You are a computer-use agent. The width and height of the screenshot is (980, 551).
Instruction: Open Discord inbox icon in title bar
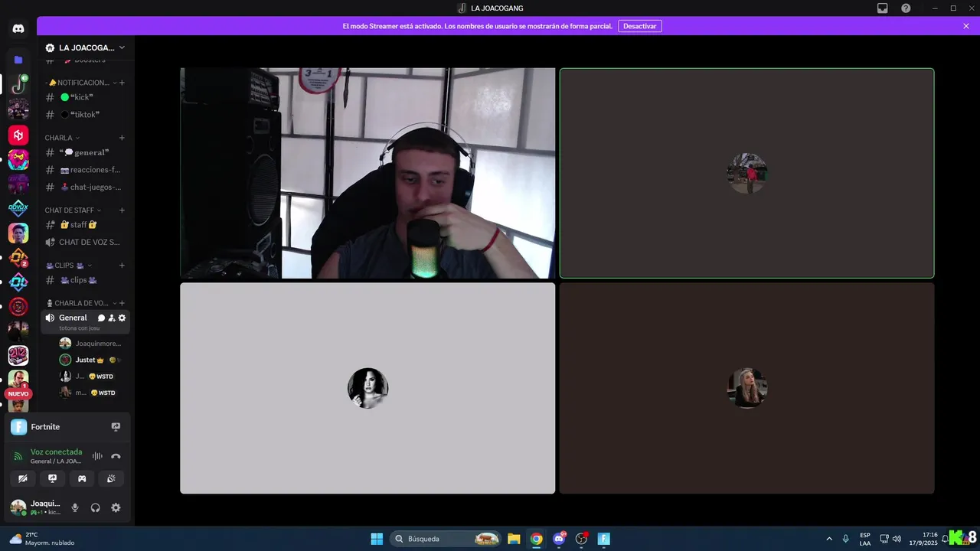coord(883,8)
